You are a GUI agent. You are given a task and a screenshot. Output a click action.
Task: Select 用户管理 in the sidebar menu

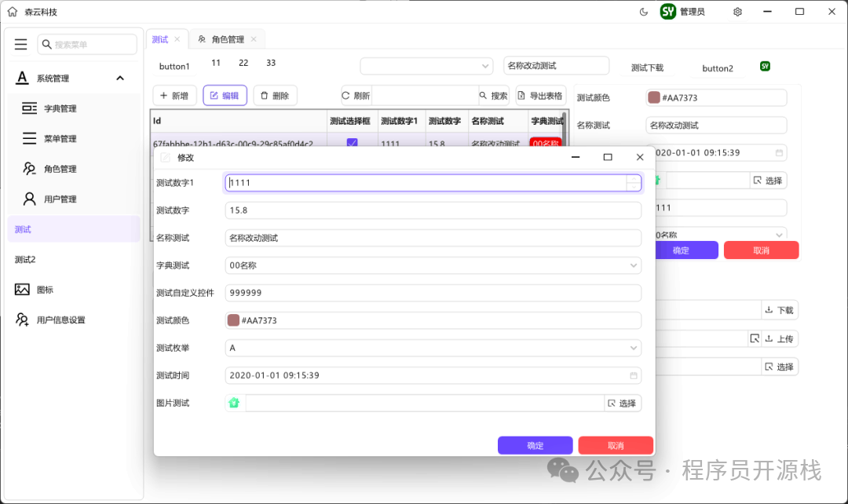[x=60, y=199]
